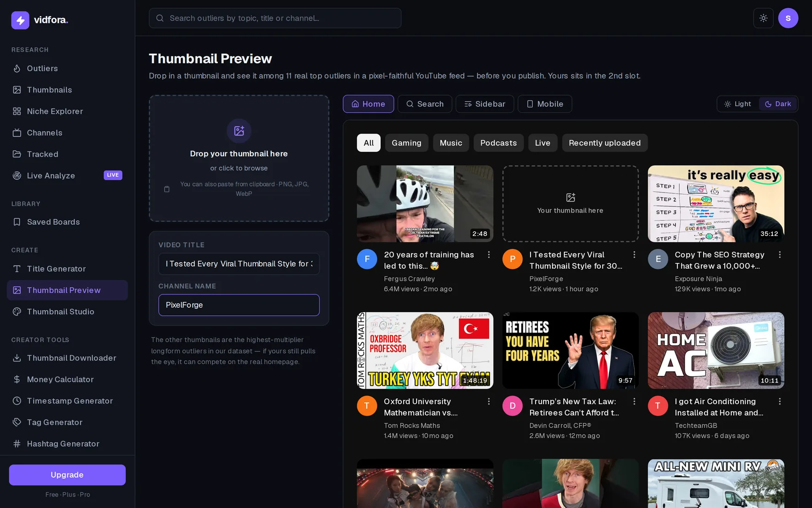
Task: Filter feed by Music chip
Action: pyautogui.click(x=451, y=143)
